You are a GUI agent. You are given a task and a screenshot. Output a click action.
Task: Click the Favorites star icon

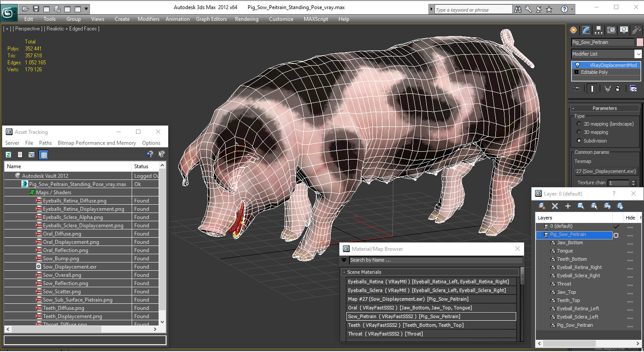(x=549, y=9)
